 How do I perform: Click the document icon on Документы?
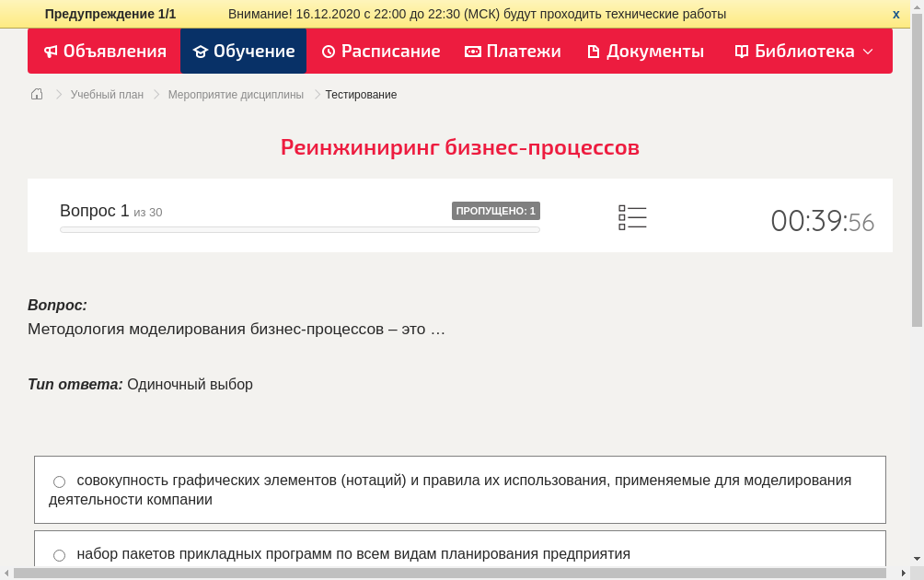[x=593, y=52]
